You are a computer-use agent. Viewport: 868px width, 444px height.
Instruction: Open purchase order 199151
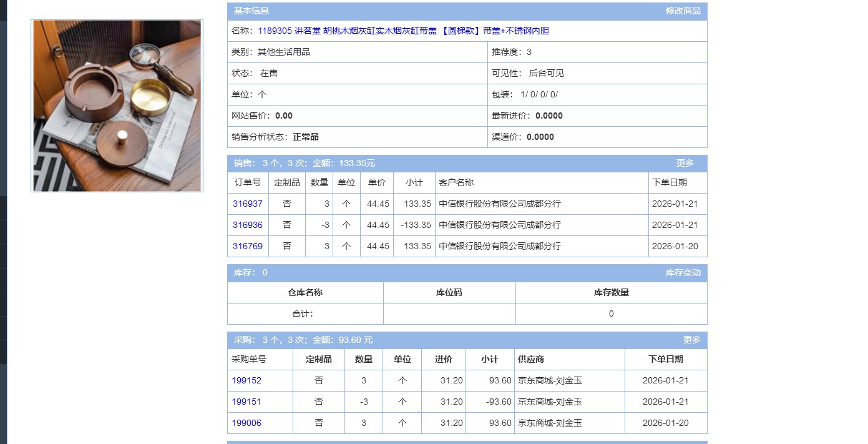(246, 402)
